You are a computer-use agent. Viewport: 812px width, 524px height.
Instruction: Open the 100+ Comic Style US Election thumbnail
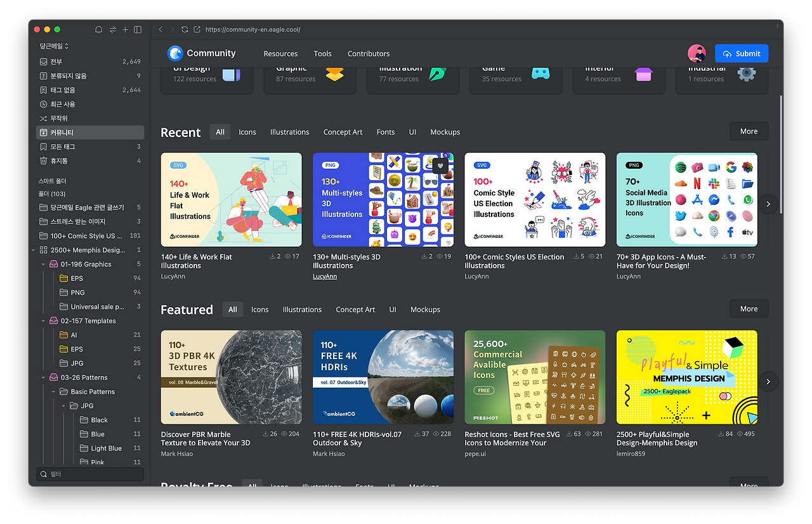tap(535, 200)
